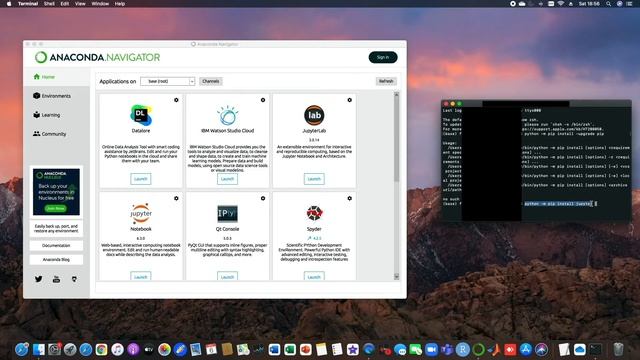Open the View menu

click(80, 4)
